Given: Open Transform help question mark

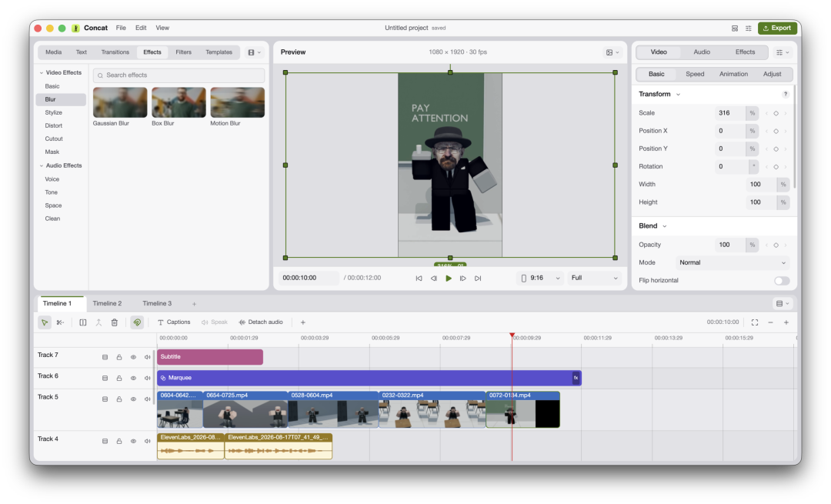Looking at the screenshot, I should click(786, 95).
